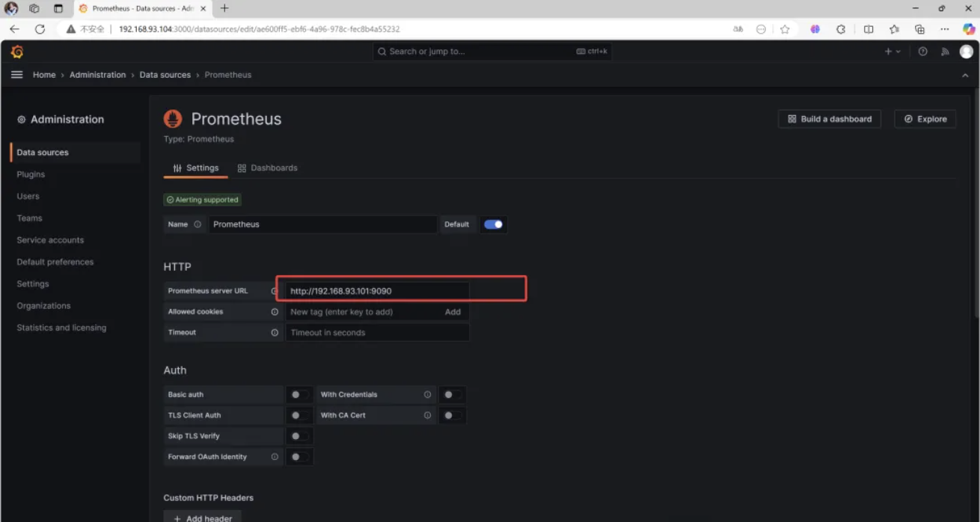The width and height of the screenshot is (980, 522).
Task: Enable the With Credentials switch
Action: 451,395
